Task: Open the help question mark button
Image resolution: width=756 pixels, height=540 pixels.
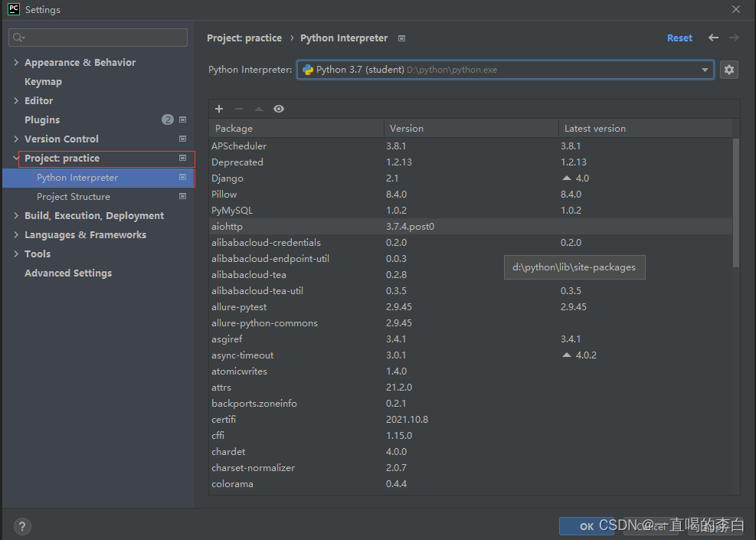Action: coord(22,526)
